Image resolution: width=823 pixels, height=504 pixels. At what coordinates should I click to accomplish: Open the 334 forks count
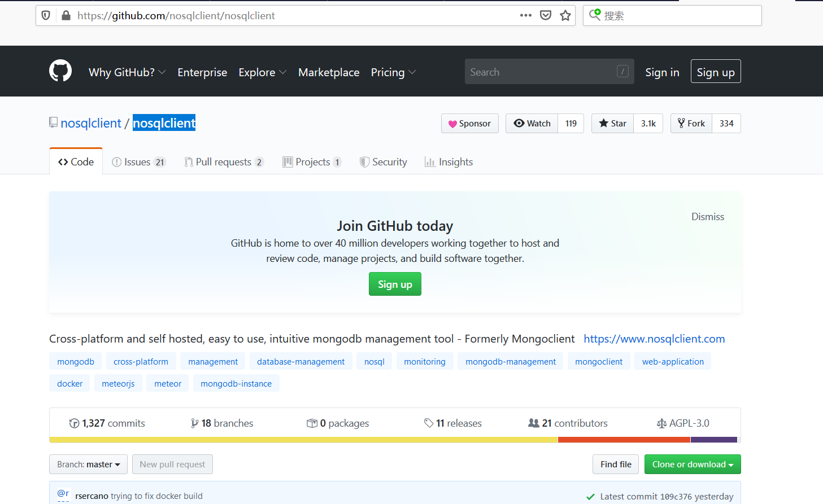[726, 124]
